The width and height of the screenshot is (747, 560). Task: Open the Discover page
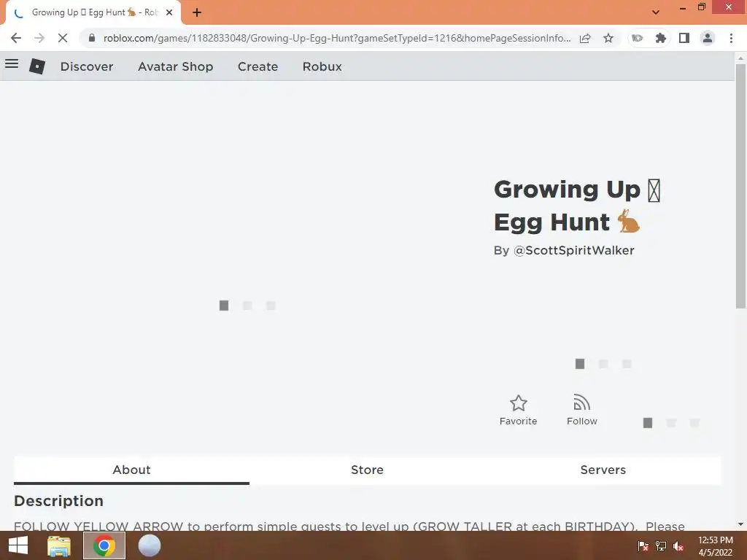[x=87, y=66]
